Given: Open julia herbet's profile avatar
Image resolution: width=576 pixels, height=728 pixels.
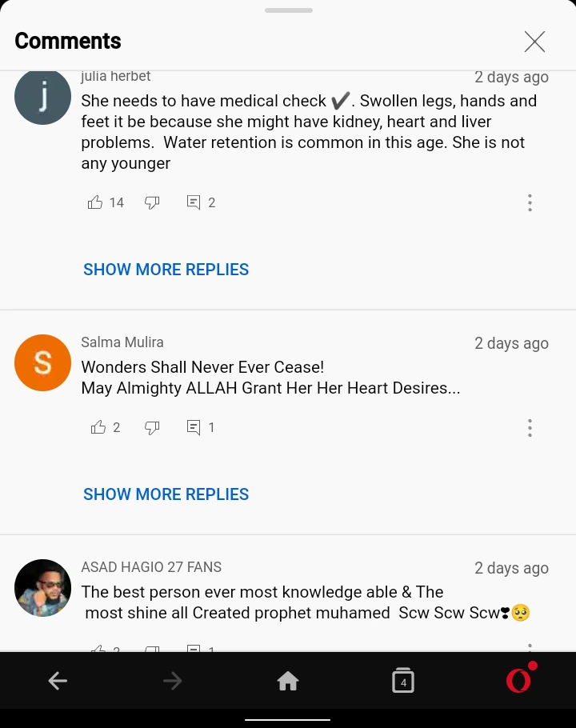Looking at the screenshot, I should (x=42, y=97).
